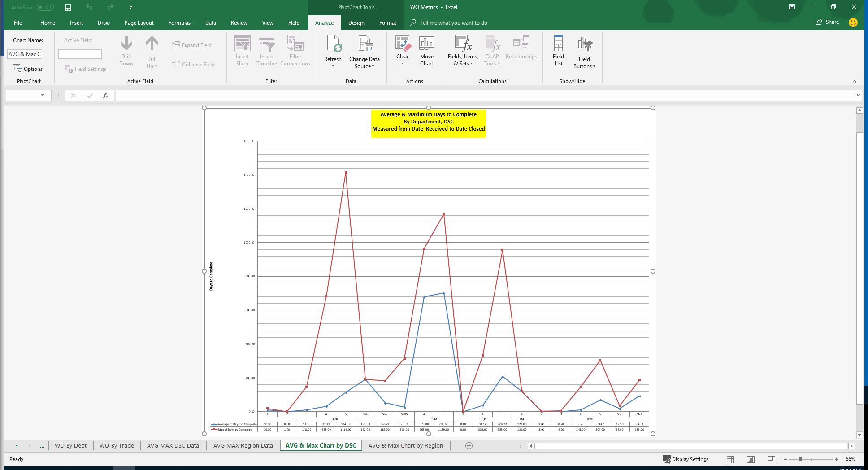Open the Name Box dropdown

43,95
